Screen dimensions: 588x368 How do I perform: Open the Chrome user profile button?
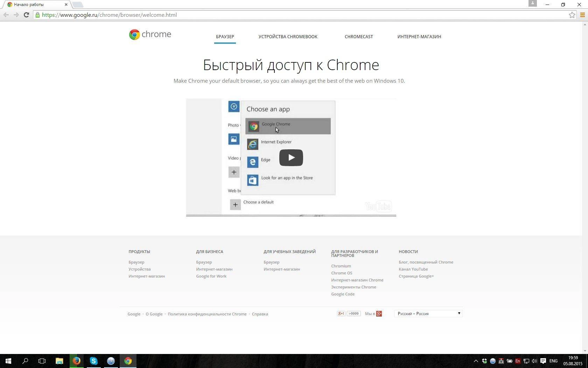pos(533,4)
